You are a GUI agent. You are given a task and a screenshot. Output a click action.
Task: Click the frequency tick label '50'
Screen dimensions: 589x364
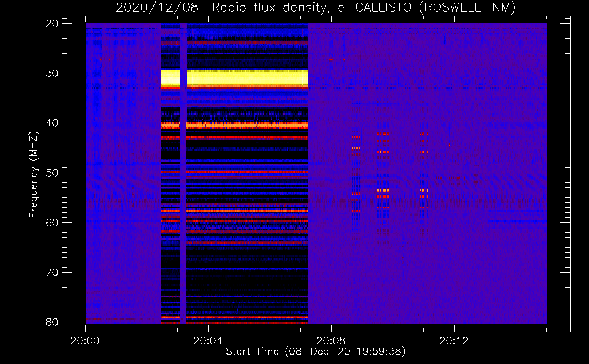click(x=52, y=173)
